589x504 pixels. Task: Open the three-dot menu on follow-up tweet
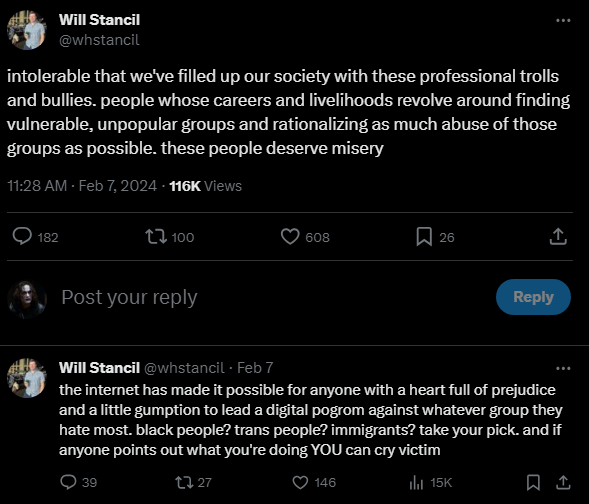(x=563, y=368)
